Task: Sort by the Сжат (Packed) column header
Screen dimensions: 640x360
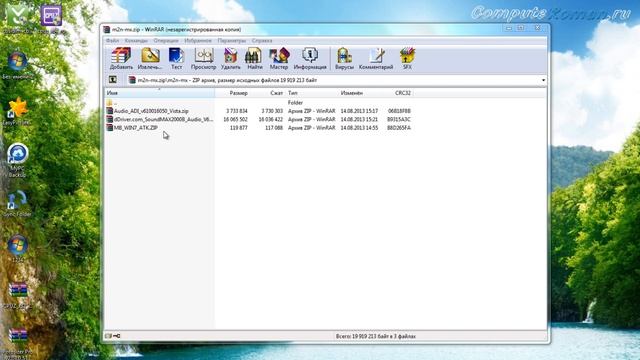Action: [267, 93]
